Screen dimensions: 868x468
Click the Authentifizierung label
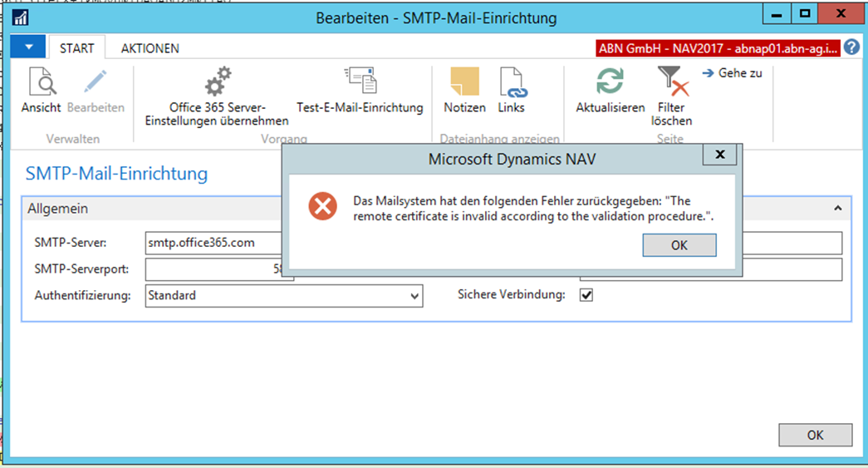pyautogui.click(x=82, y=296)
